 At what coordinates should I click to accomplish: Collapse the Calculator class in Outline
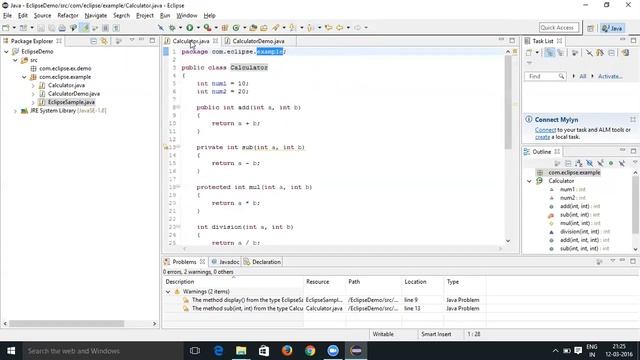[x=529, y=181]
